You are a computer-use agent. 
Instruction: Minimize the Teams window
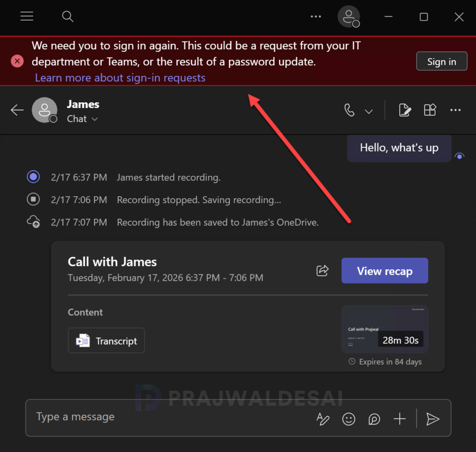point(388,16)
